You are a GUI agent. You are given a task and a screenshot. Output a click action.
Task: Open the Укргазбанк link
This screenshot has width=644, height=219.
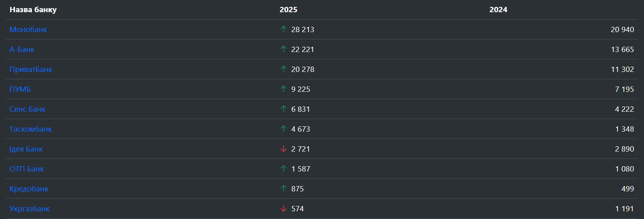click(x=30, y=209)
